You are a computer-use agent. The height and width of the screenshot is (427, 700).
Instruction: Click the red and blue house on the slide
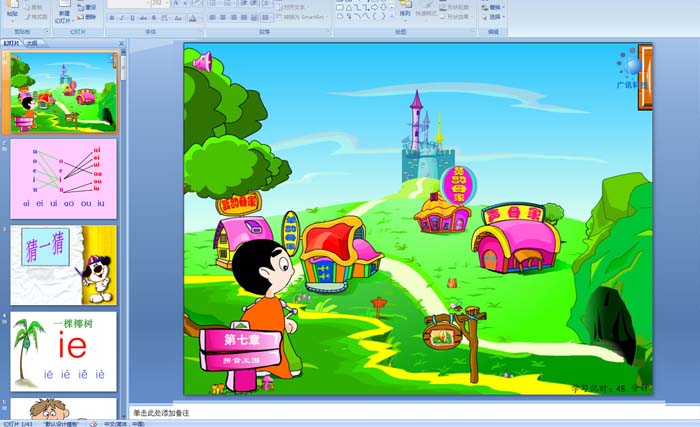point(339,254)
